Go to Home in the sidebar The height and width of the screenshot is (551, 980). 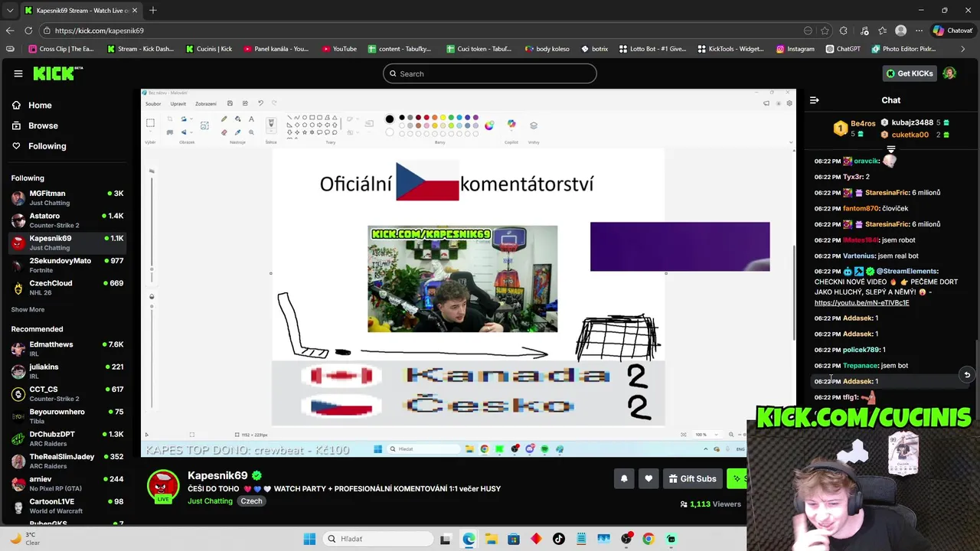(40, 106)
